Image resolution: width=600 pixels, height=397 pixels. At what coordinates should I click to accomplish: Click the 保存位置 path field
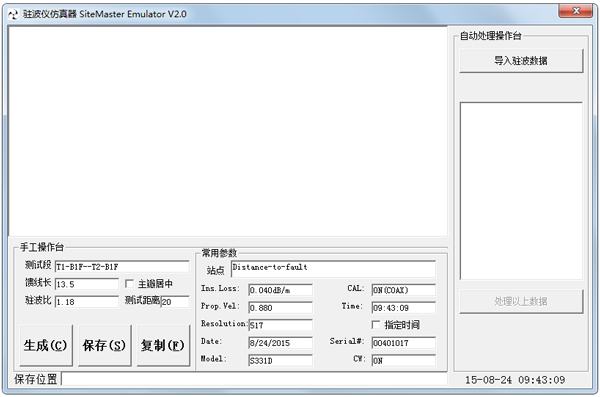coord(254,379)
